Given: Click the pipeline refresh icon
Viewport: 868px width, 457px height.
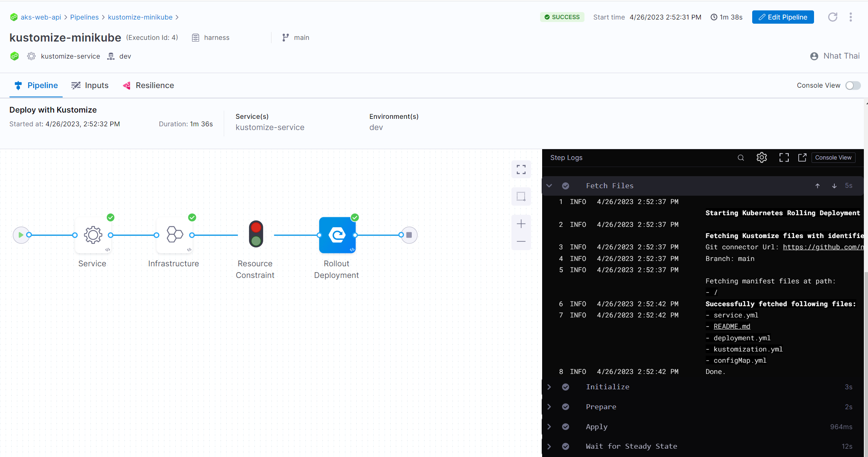Looking at the screenshot, I should point(832,17).
